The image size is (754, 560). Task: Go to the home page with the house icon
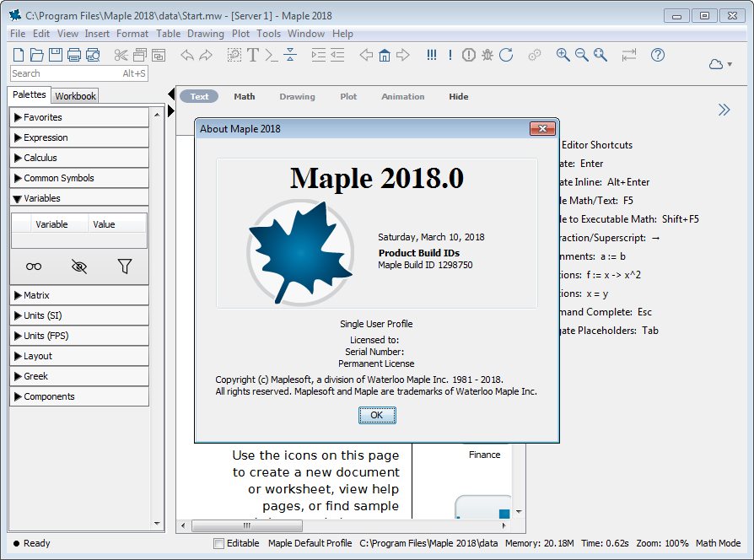pyautogui.click(x=385, y=55)
